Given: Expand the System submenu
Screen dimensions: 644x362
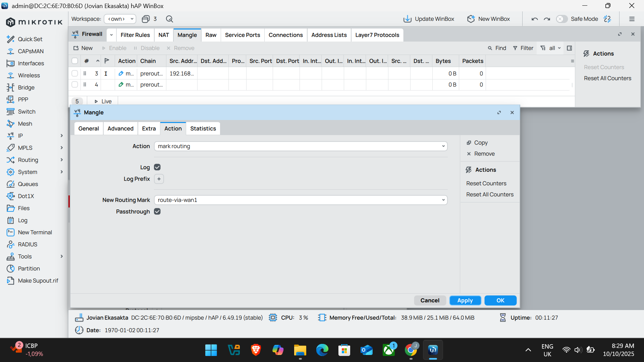Looking at the screenshot, I should pos(62,172).
